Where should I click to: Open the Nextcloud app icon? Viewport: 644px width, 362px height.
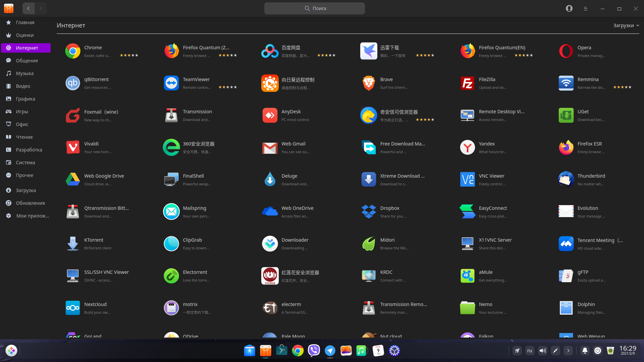[x=73, y=308]
